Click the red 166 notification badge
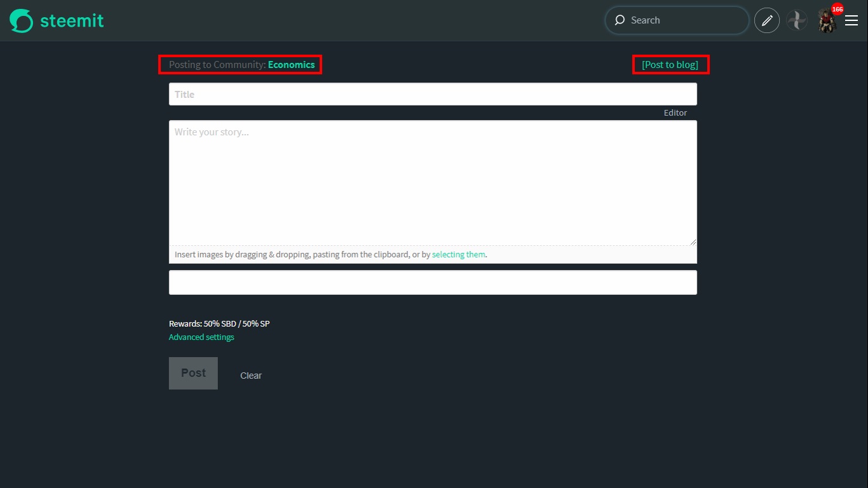This screenshot has width=868, height=488. coord(837,10)
